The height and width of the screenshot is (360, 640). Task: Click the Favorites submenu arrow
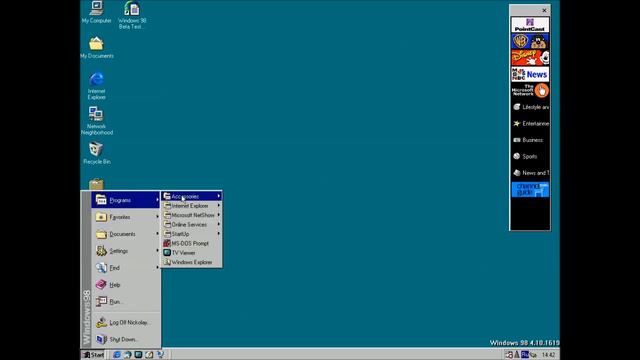tap(157, 217)
